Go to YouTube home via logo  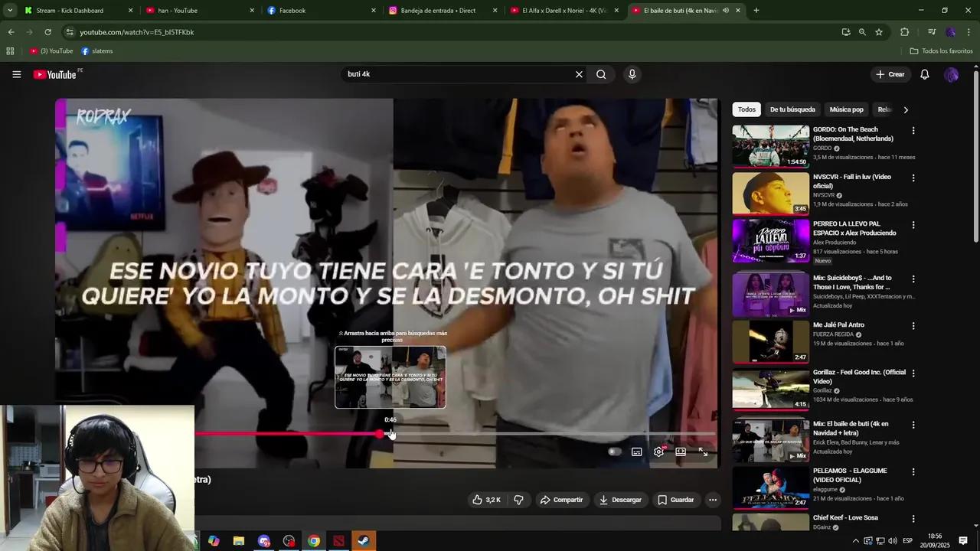[x=55, y=74]
